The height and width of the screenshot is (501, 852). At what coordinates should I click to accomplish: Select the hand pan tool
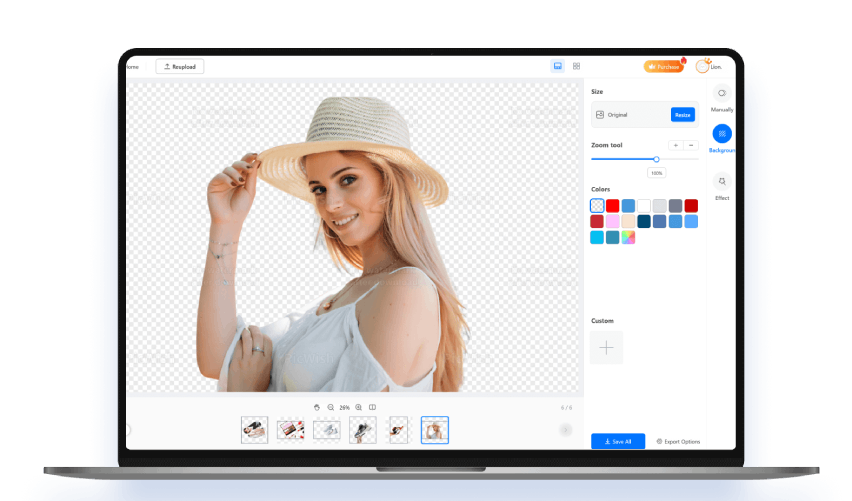click(x=317, y=407)
